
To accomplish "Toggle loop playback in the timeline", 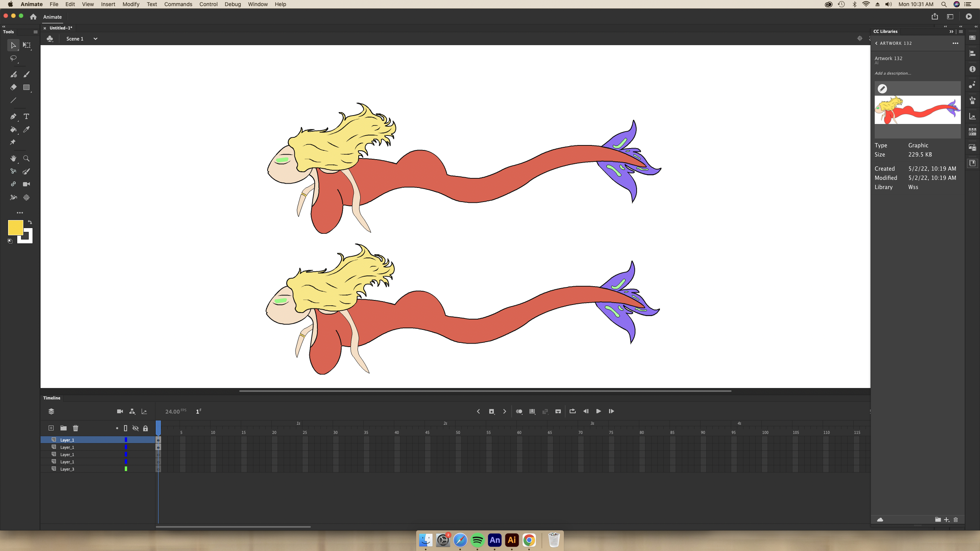I will (572, 411).
